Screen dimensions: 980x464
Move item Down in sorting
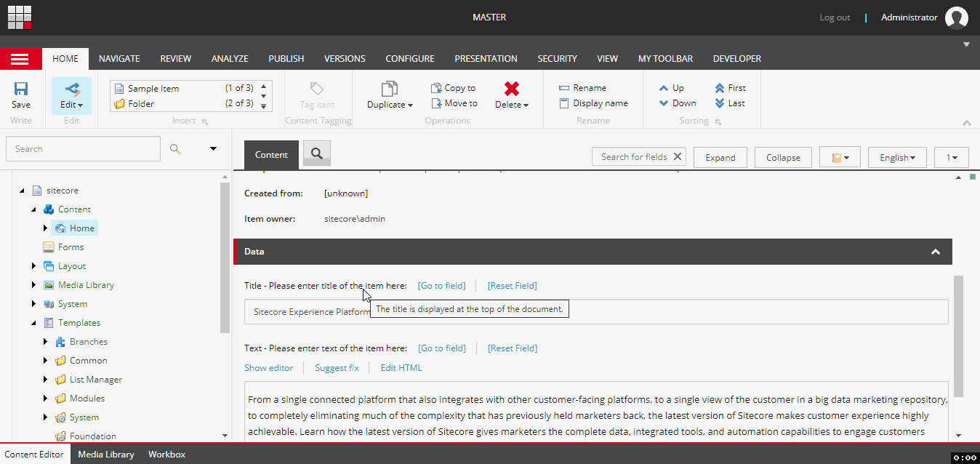678,103
